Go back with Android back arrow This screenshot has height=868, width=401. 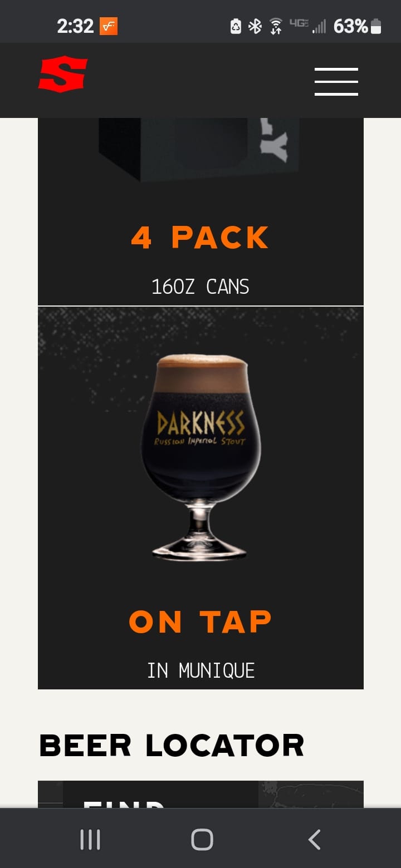point(314,840)
